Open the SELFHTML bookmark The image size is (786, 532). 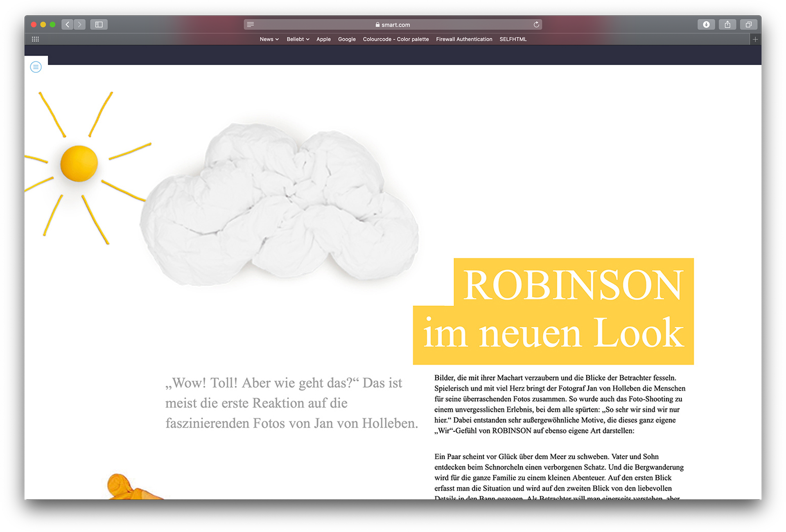(x=513, y=39)
